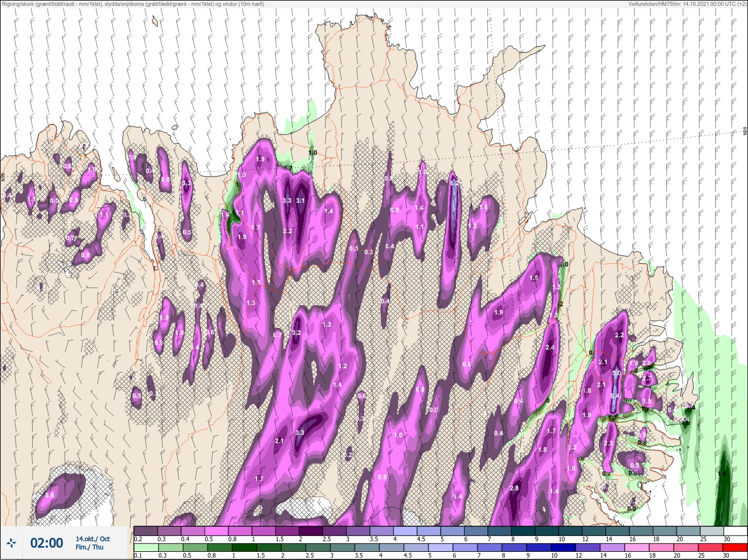
Task: Click the 5.0 value above the 8.4 label
Action: click(616, 373)
